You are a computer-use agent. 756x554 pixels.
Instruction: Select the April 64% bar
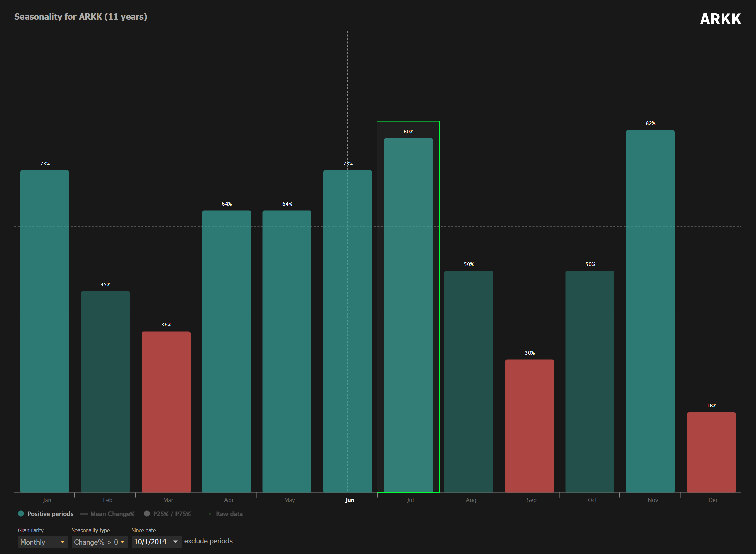(x=226, y=351)
